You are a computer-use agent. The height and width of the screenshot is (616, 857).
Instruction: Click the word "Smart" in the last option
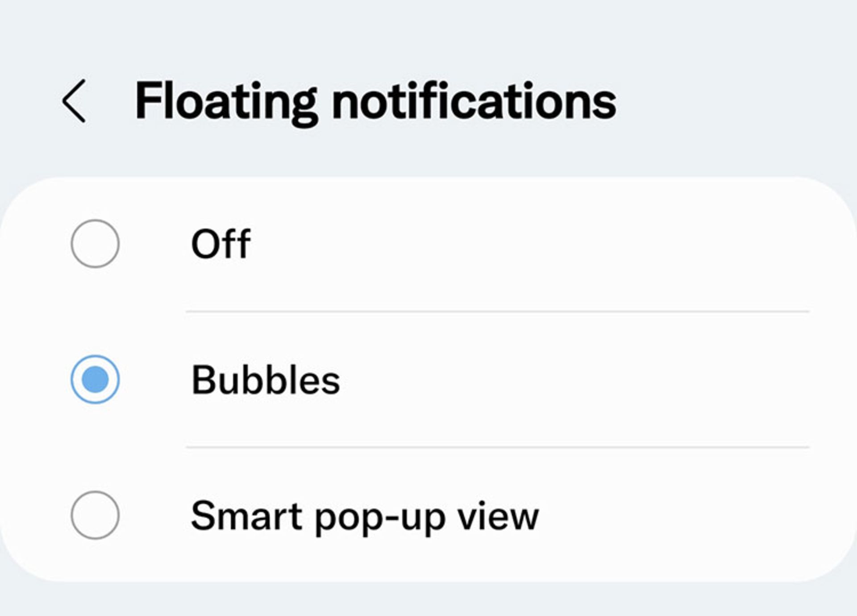(246, 516)
